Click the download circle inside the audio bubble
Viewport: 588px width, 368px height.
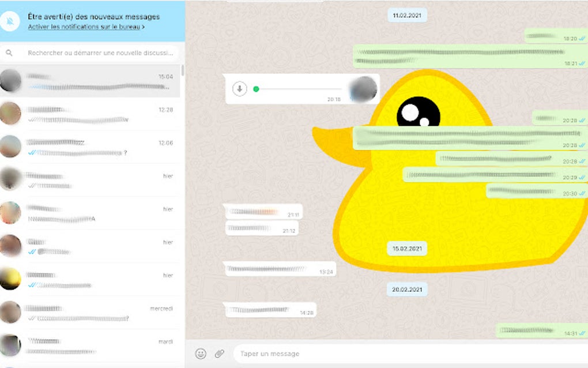(x=240, y=89)
